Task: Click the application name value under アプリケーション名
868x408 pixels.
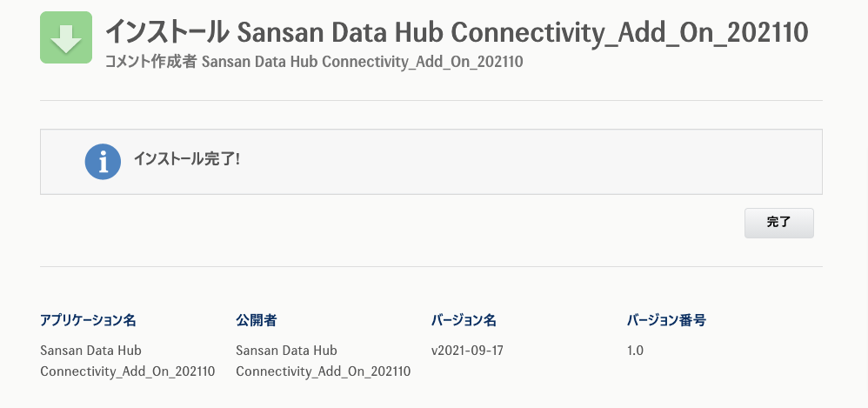Action: point(127,361)
